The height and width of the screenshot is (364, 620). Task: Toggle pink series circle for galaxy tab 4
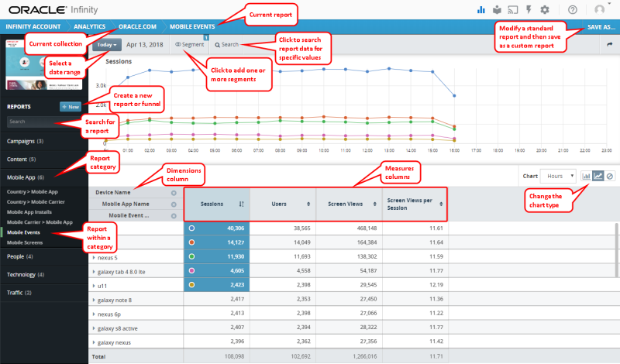191,271
